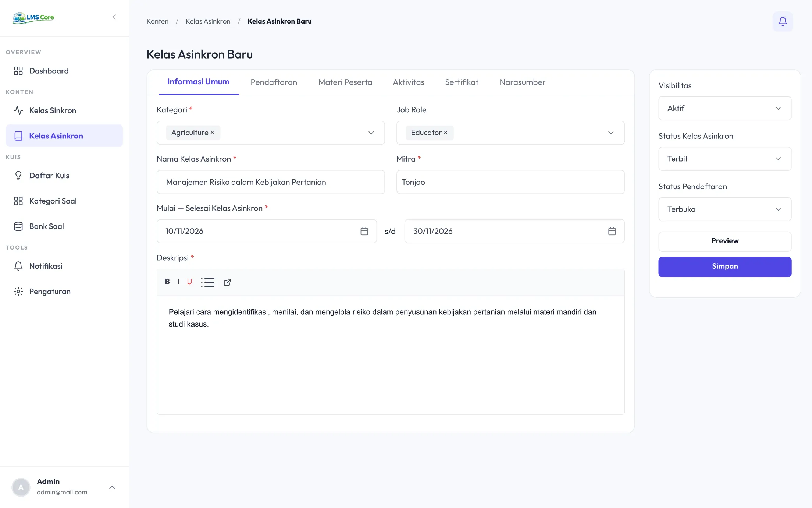Switch to the Materi Peserta tab
Image resolution: width=812 pixels, height=508 pixels.
[x=345, y=82]
